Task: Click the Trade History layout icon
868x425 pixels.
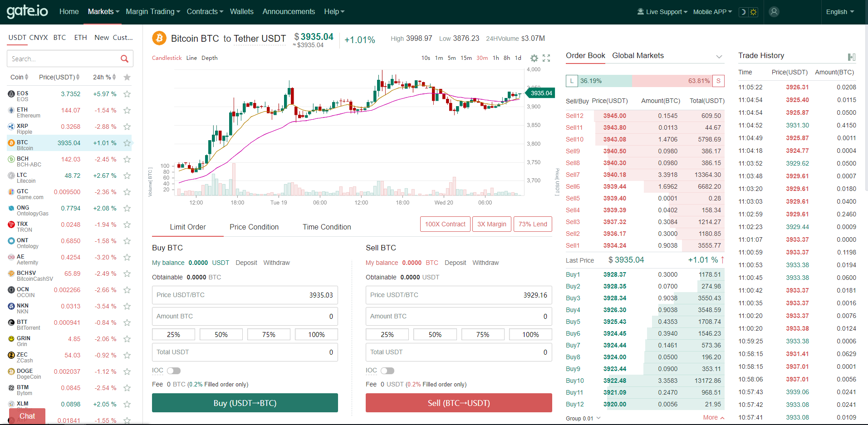Action: 851,57
